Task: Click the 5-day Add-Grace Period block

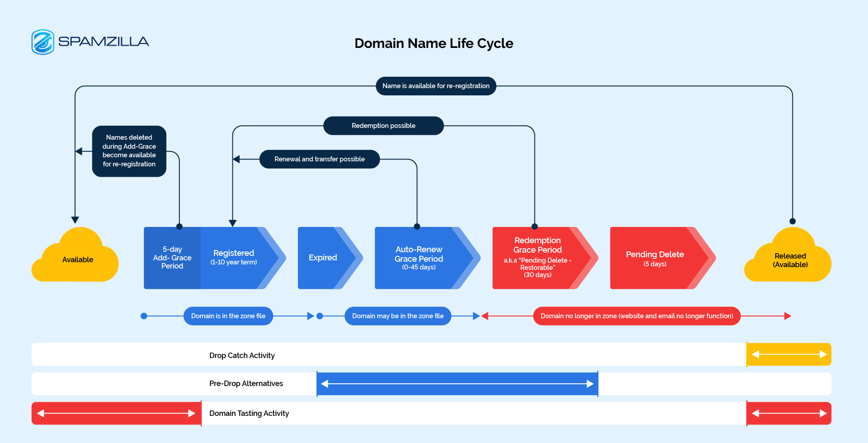Action: click(172, 258)
